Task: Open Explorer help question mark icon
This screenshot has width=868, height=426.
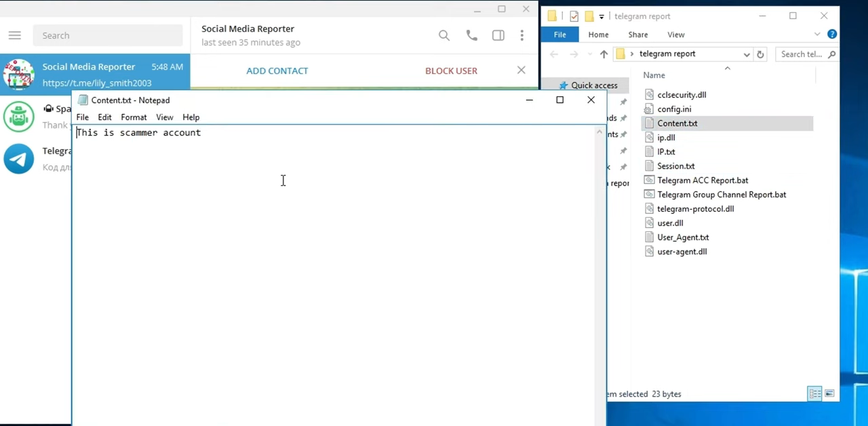Action: click(x=832, y=34)
